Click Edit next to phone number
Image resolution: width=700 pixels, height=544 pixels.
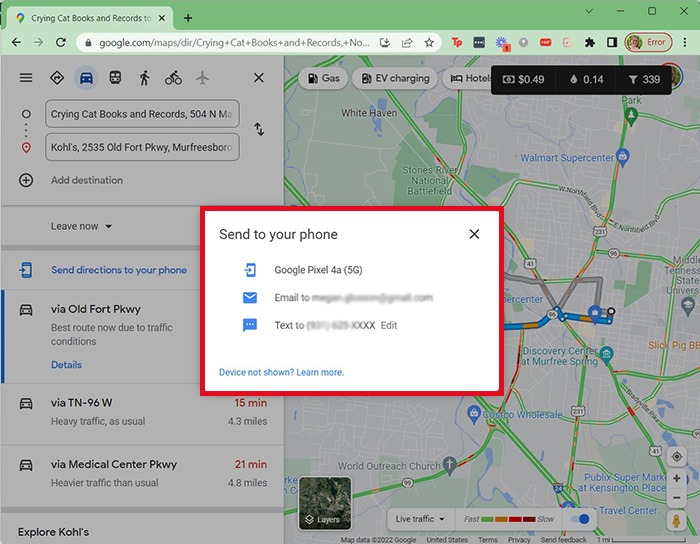(389, 325)
